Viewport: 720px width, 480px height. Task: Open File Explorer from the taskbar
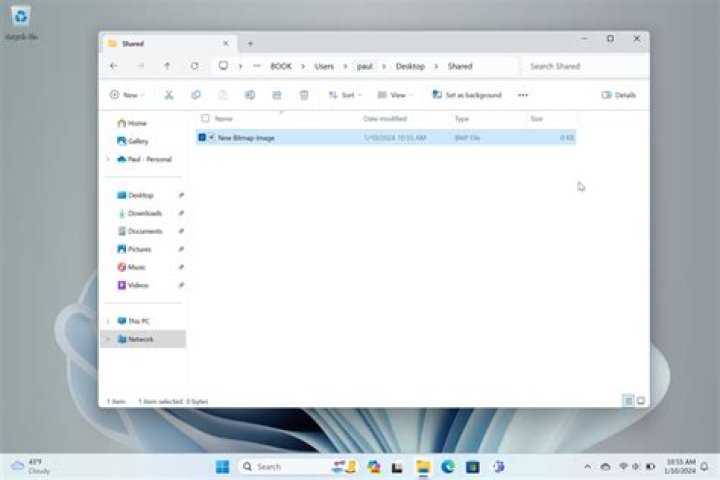(x=423, y=467)
